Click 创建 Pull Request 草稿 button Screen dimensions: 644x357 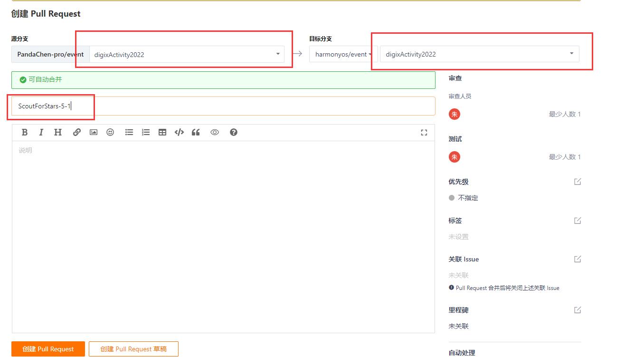[133, 349]
